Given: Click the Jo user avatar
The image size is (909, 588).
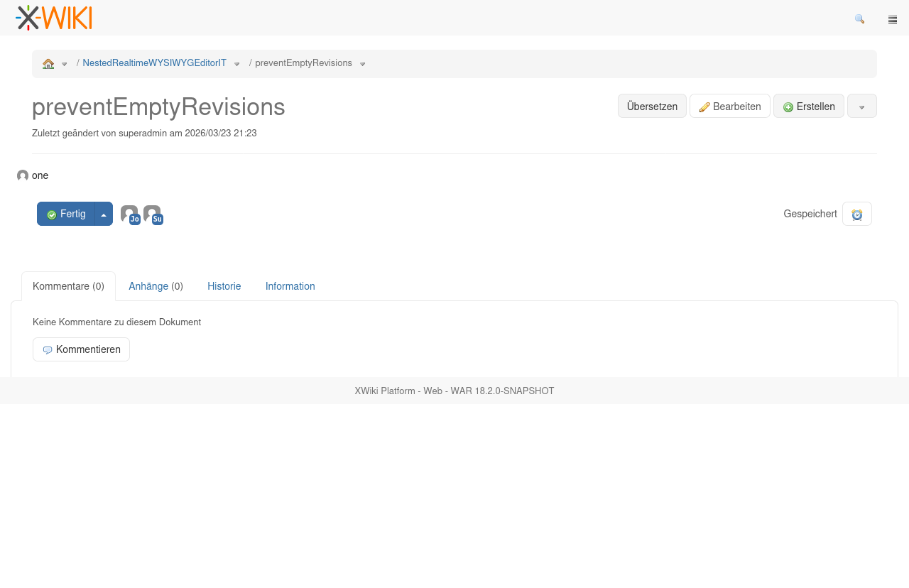Looking at the screenshot, I should coord(130,214).
